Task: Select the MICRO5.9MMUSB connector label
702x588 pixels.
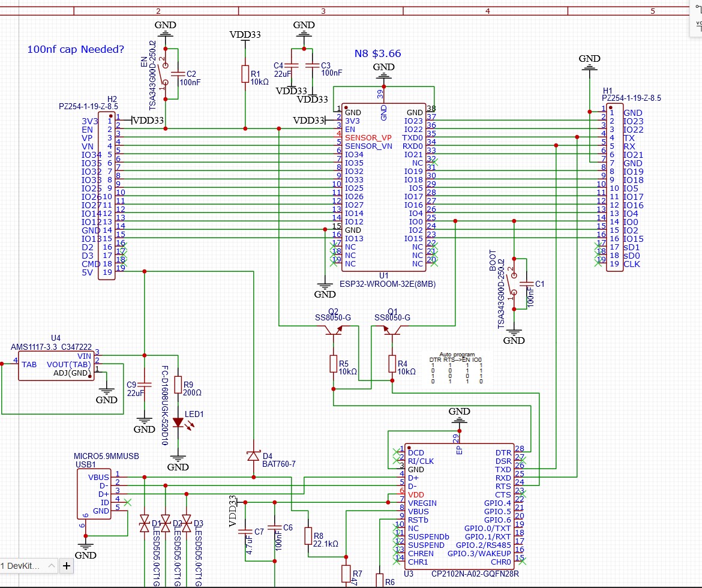Action: click(106, 457)
